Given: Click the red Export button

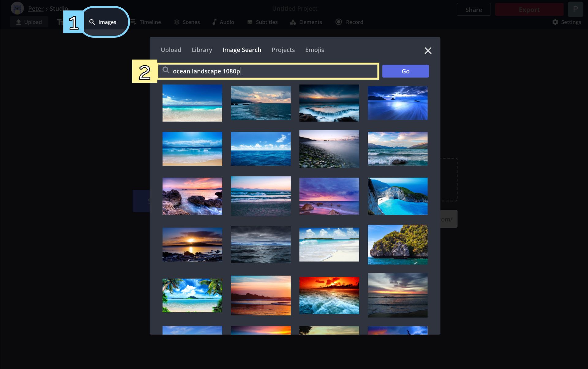Looking at the screenshot, I should point(529,10).
